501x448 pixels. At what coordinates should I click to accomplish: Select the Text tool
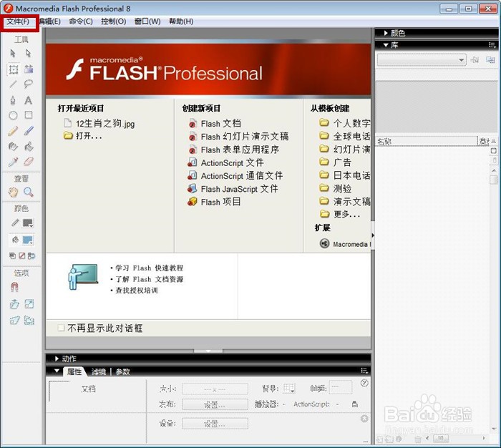[29, 100]
